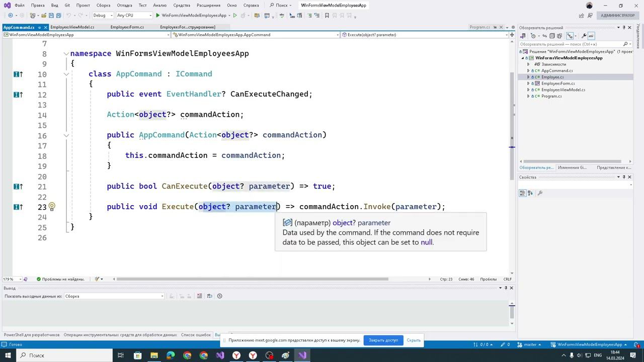Expand the Зависимости node
Image resolution: width=644 pixels, height=362 pixels.
pyautogui.click(x=528, y=64)
